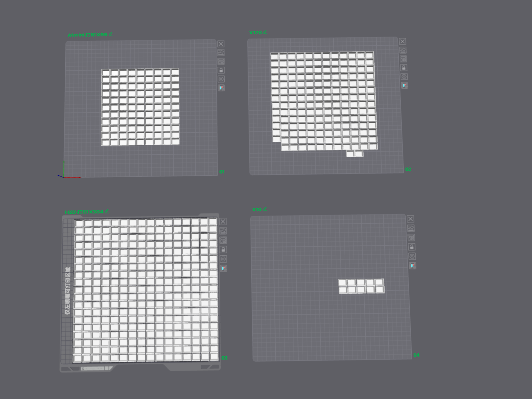Open filament color mapping for plate 01

[221, 88]
